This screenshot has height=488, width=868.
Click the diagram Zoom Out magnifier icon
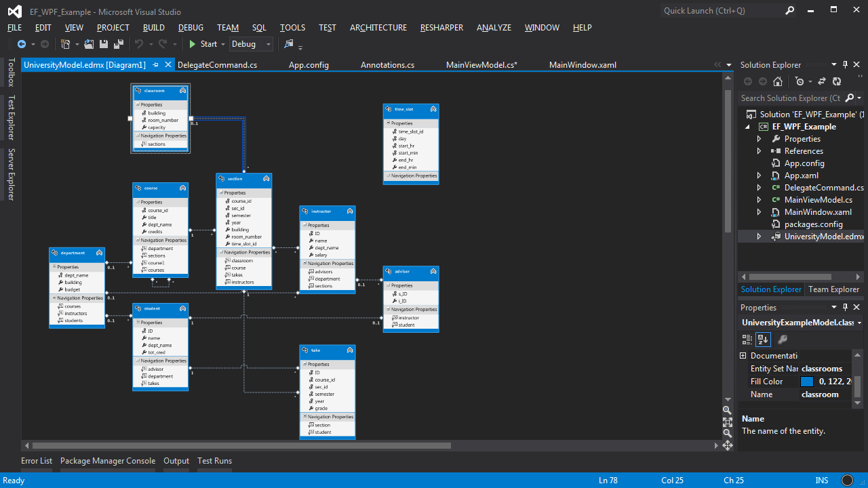tap(727, 433)
